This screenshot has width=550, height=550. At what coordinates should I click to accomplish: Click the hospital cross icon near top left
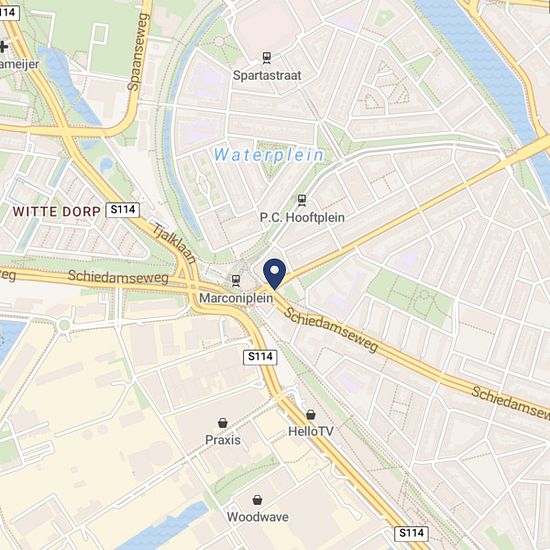click(3, 47)
